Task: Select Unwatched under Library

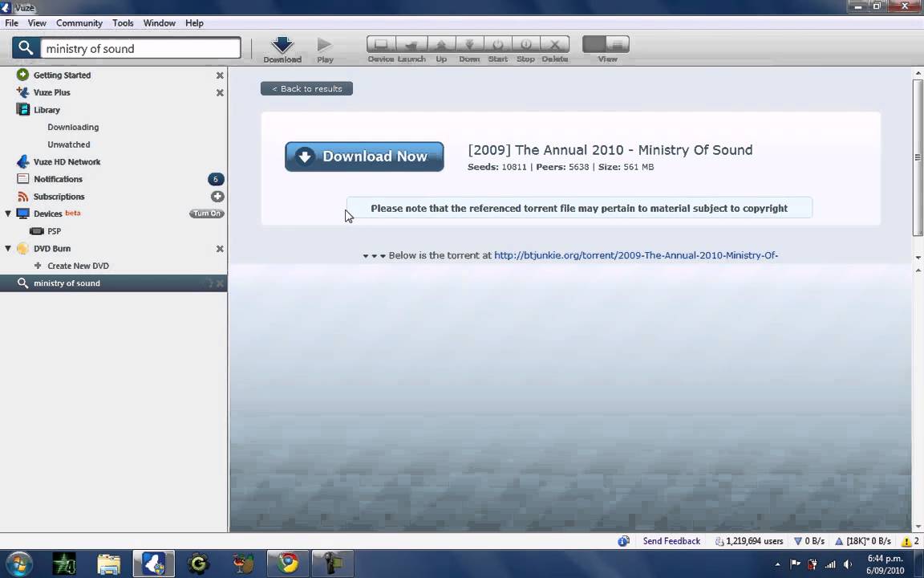Action: 69,144
